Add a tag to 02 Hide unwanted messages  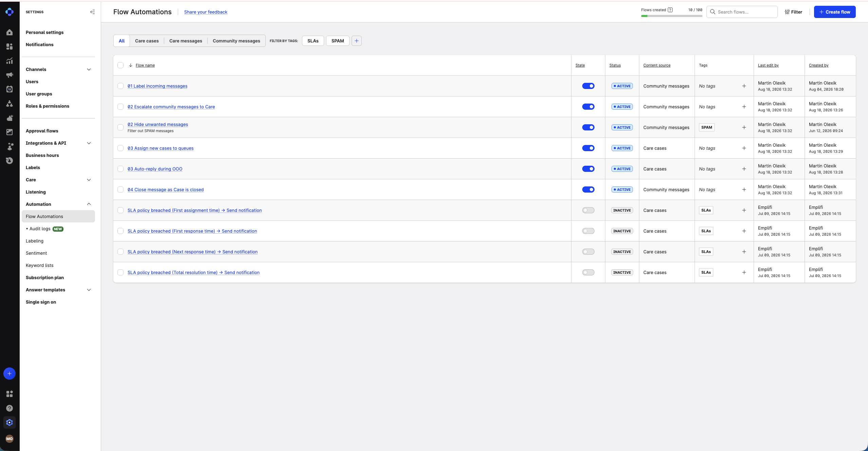(744, 127)
